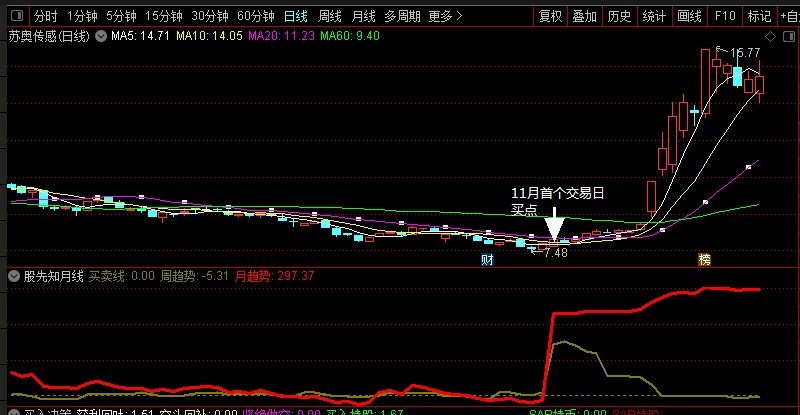This screenshot has height=415, width=800.
Task: Click the 标记 mark button
Action: pyautogui.click(x=759, y=16)
